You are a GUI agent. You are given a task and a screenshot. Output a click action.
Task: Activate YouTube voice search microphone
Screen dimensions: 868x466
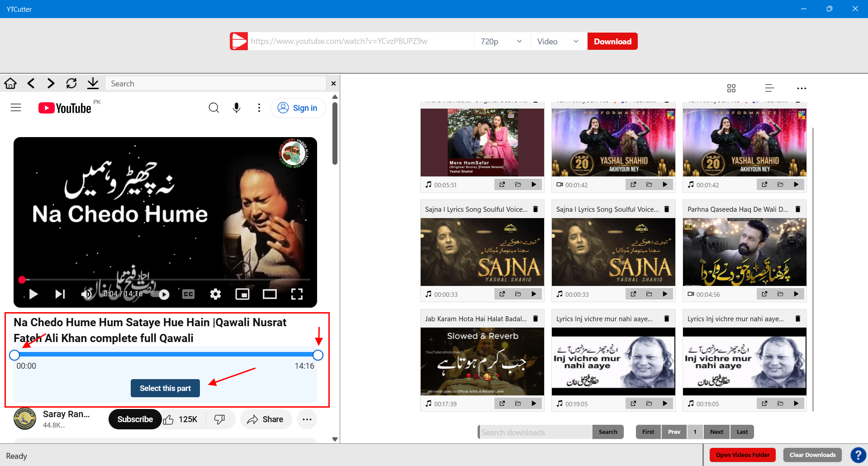click(x=237, y=108)
